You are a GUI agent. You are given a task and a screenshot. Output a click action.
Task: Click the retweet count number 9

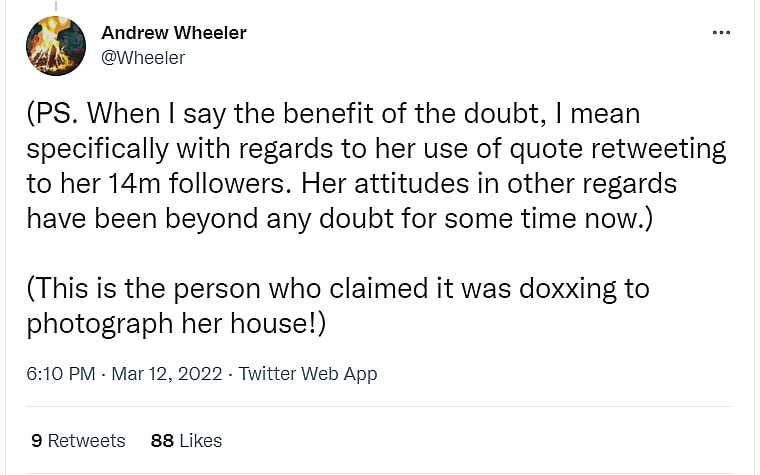coord(36,440)
